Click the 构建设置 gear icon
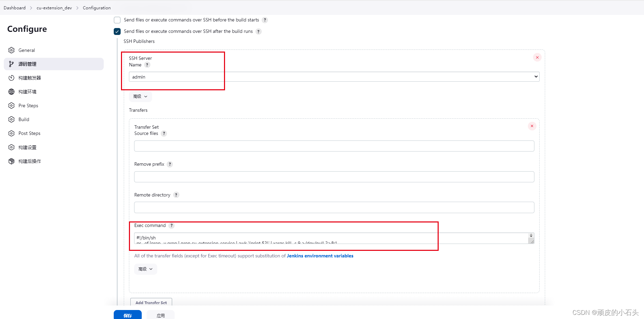The width and height of the screenshot is (644, 319). 11,147
